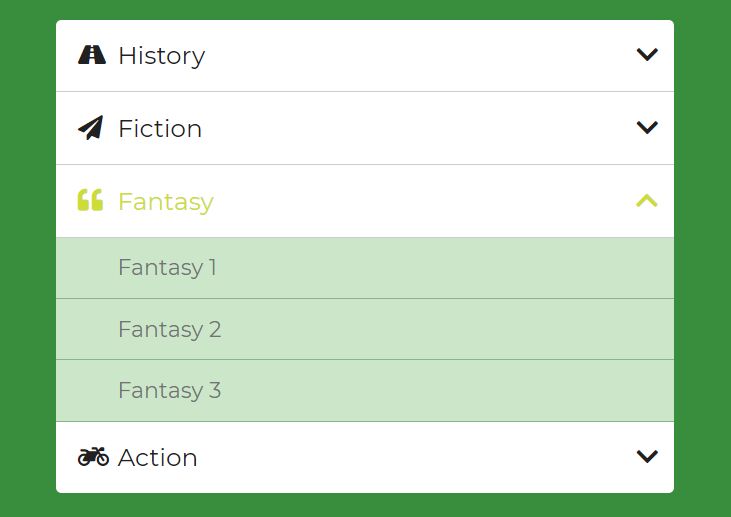Click the road icon beside History
This screenshot has height=517, width=731.
[92, 55]
